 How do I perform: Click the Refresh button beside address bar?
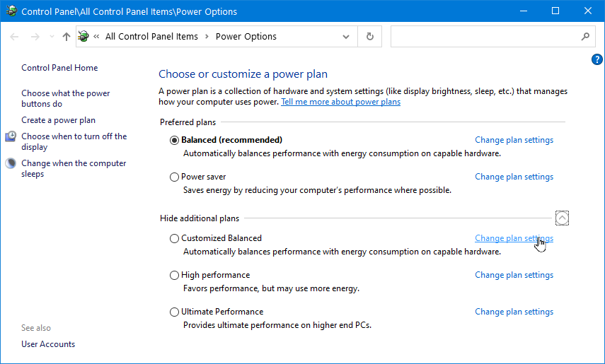369,37
